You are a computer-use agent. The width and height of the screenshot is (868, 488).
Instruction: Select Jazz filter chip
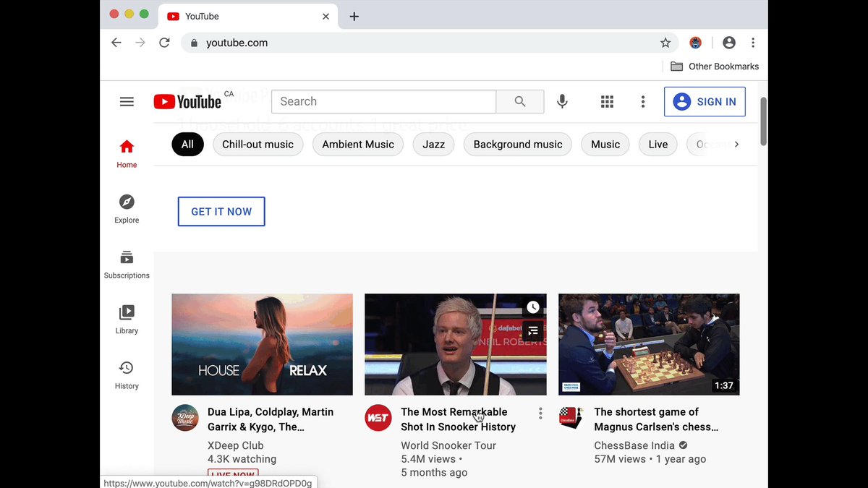coord(434,145)
